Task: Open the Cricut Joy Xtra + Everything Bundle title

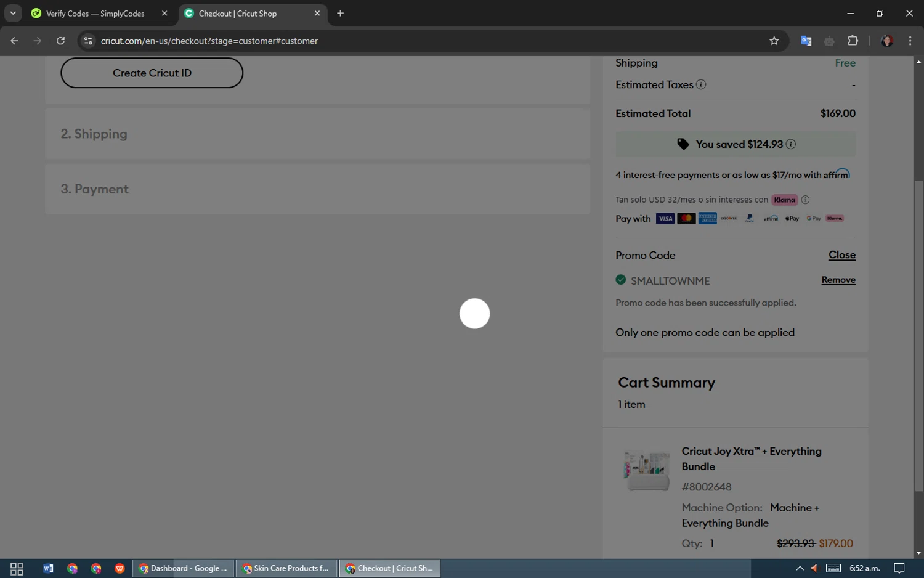Action: click(x=752, y=458)
